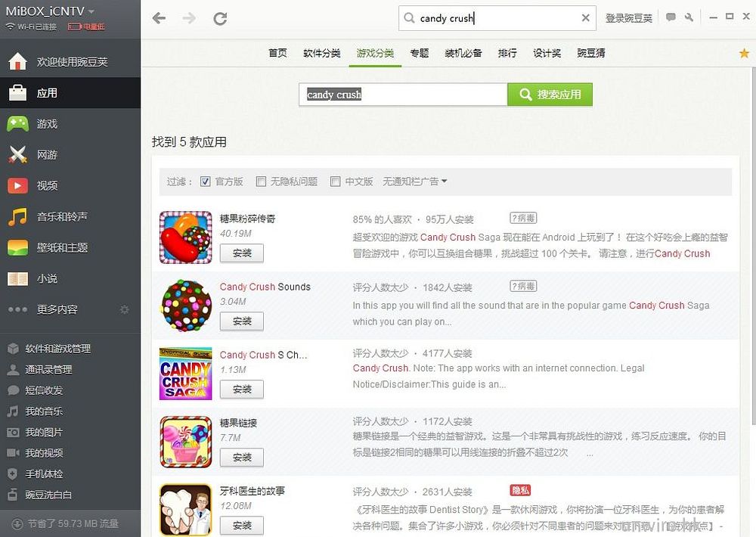Open the feedback message bubble icon
Image resolution: width=756 pixels, height=537 pixels.
click(x=671, y=17)
